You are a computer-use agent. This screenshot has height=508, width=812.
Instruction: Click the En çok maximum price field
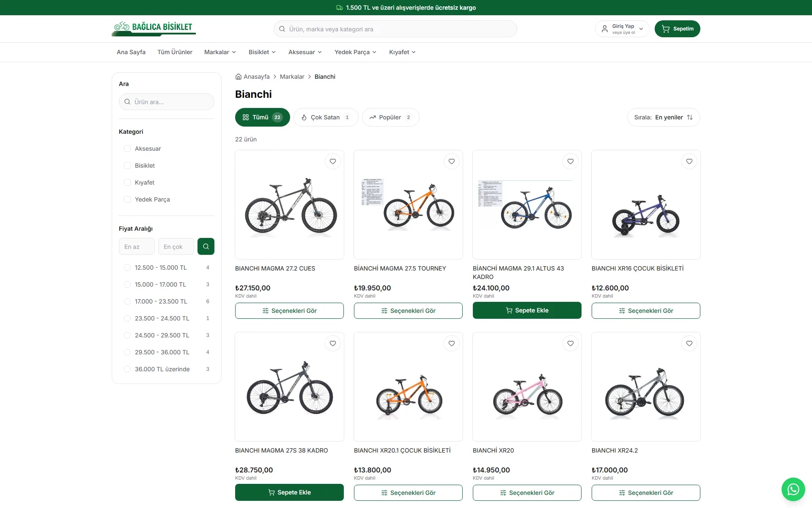(x=176, y=246)
